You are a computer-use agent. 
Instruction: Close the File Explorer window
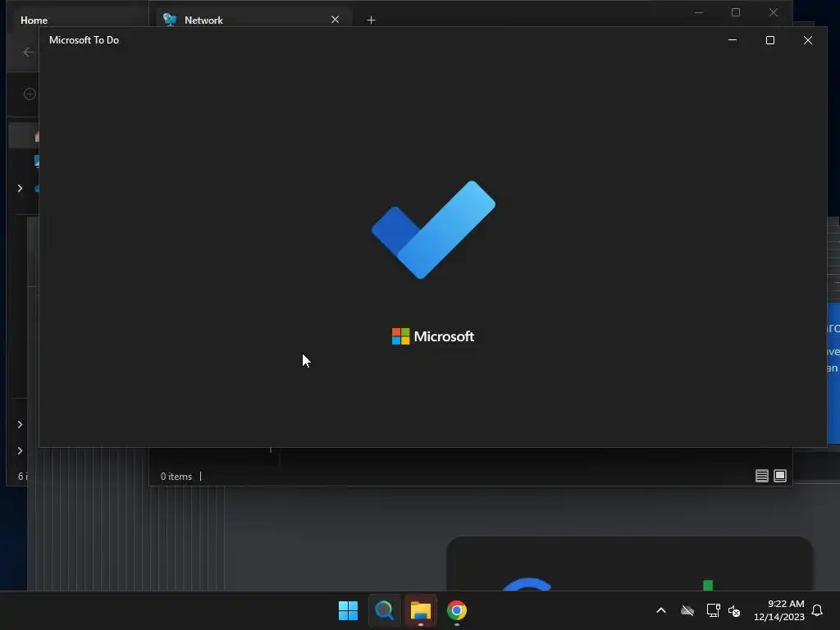click(773, 12)
